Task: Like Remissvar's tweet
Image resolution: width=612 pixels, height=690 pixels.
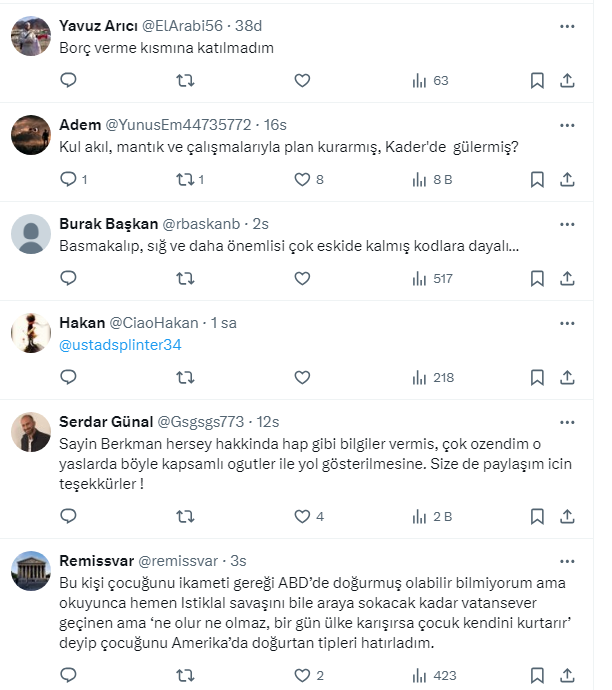Action: point(302,676)
